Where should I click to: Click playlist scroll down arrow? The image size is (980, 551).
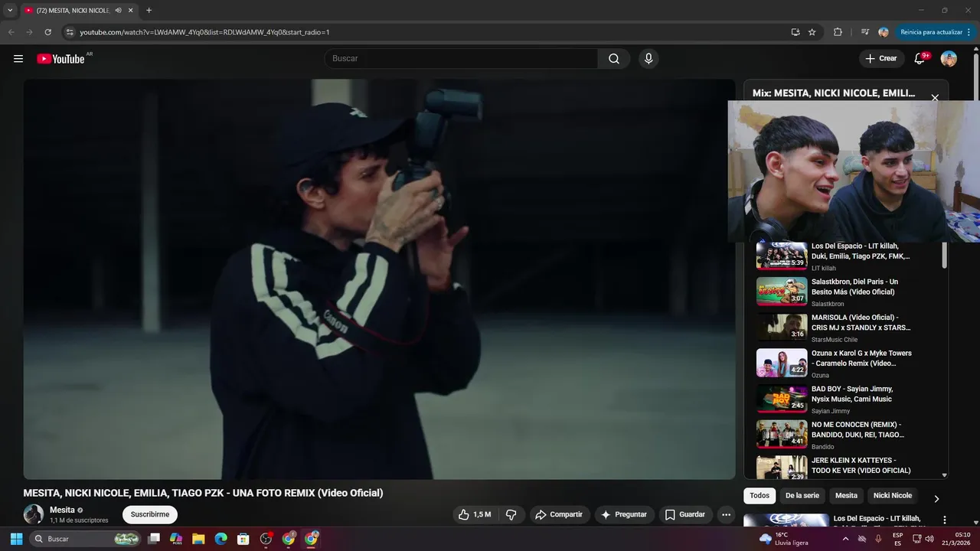point(944,475)
